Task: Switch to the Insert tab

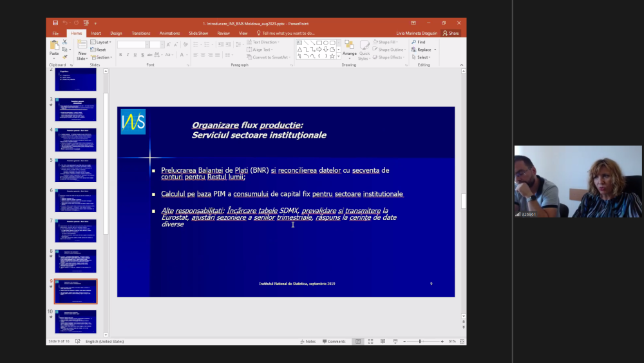Action: (96, 34)
